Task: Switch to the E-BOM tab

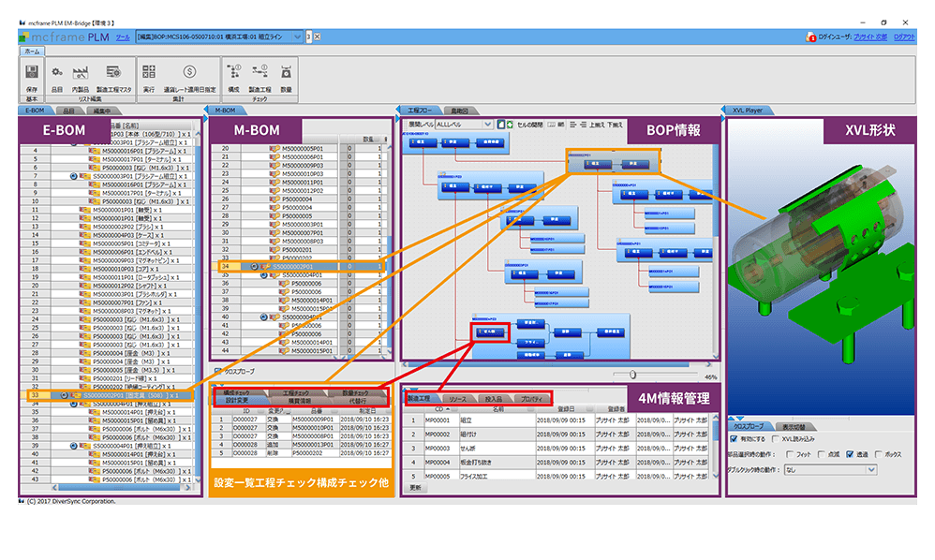Action: (x=35, y=111)
